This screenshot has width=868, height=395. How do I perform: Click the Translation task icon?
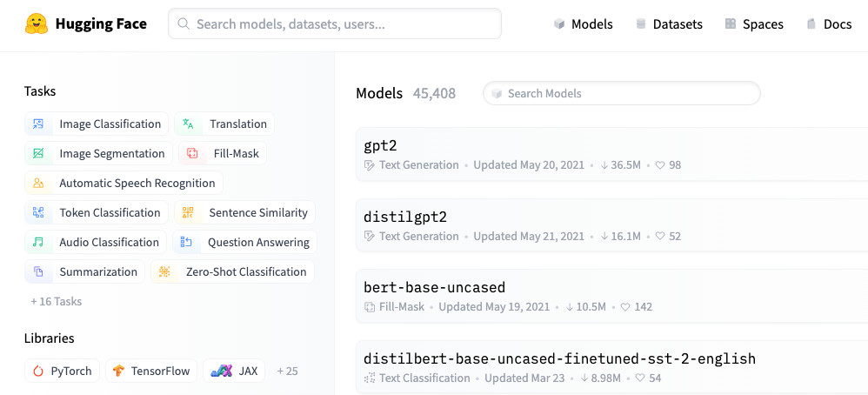(x=188, y=124)
